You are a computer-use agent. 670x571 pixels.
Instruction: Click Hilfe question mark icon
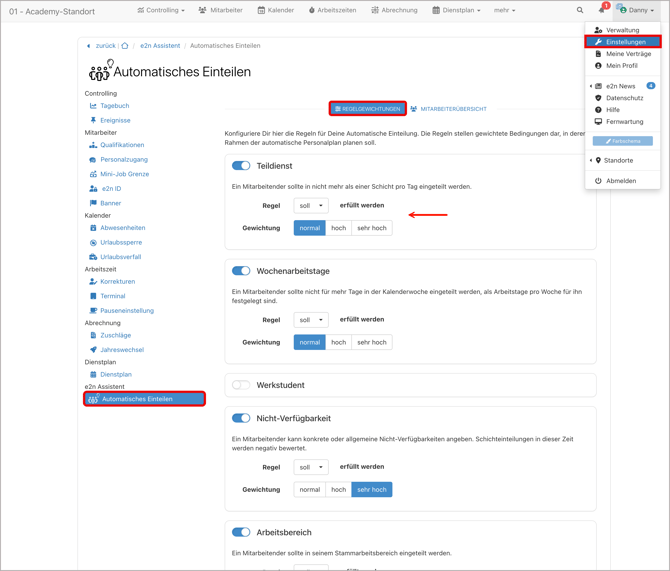tap(598, 110)
